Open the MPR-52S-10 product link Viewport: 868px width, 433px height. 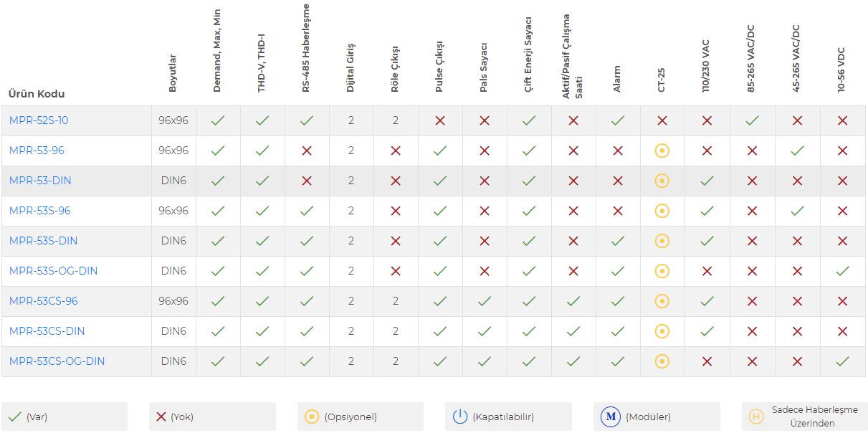point(39,120)
